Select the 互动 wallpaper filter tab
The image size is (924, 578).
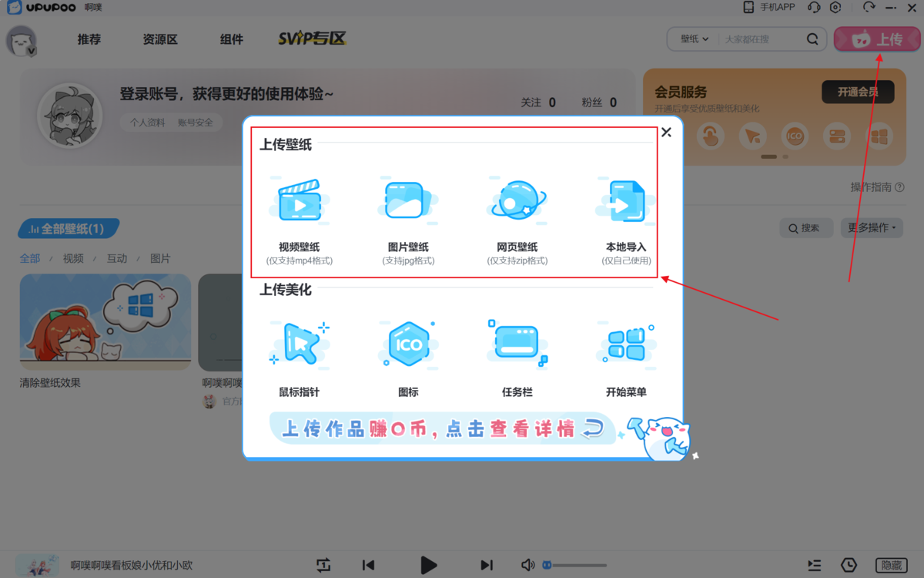[x=117, y=258]
